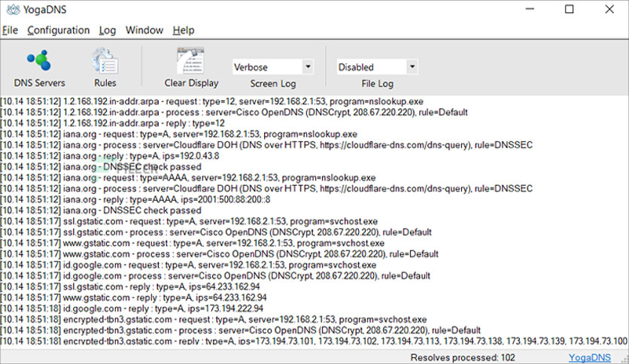629x364 pixels.
Task: Open the Window menu
Action: click(x=144, y=31)
